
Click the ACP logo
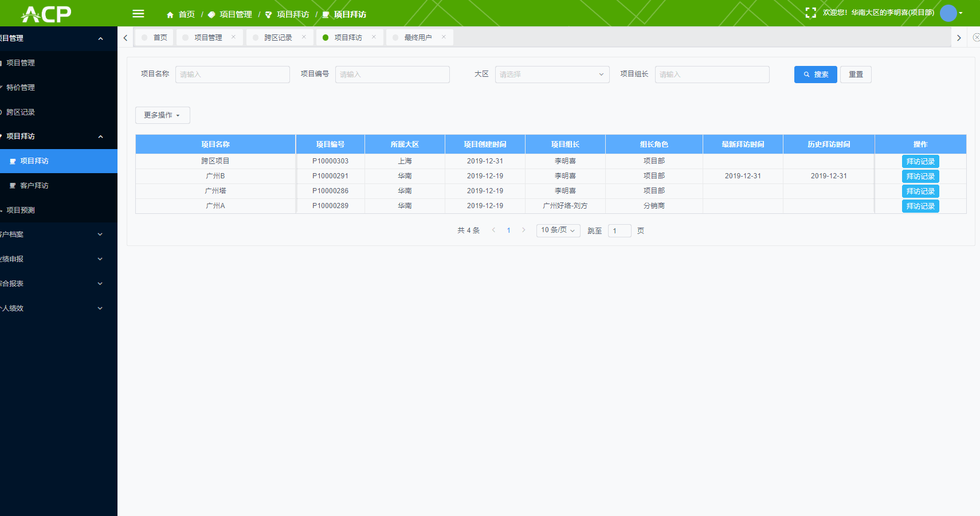[46, 14]
